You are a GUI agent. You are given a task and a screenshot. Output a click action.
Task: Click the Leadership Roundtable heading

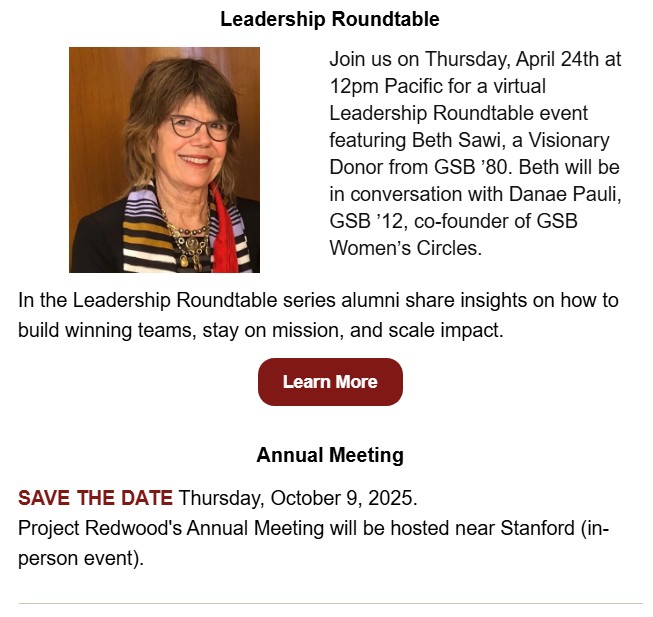tap(330, 19)
